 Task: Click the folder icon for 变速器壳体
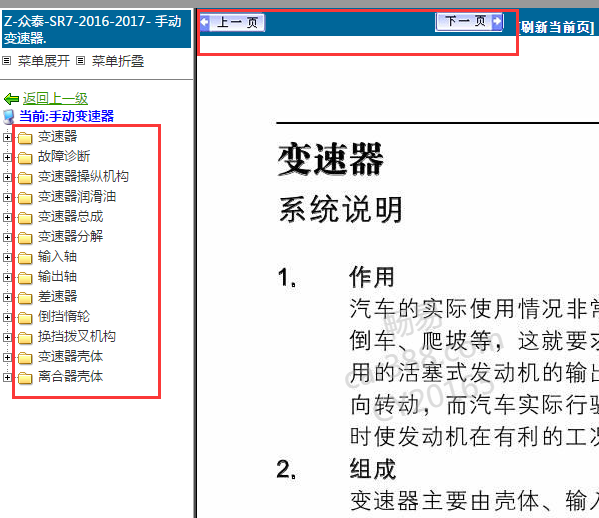25,358
